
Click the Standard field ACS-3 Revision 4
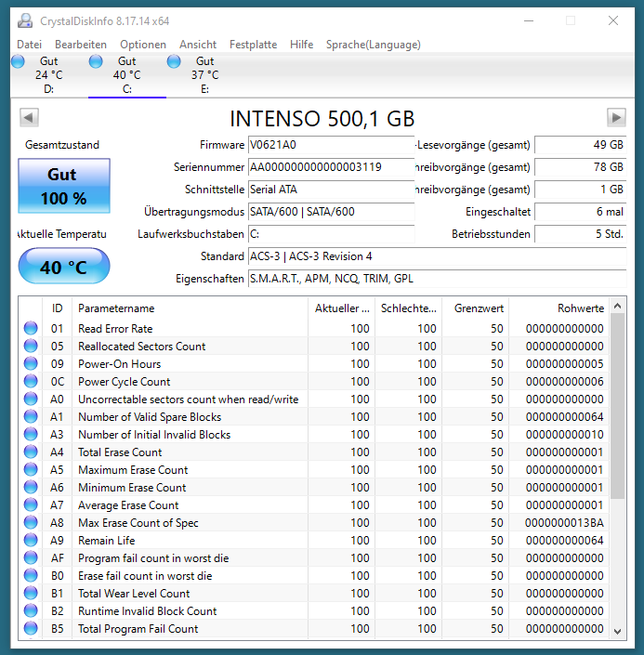click(437, 256)
